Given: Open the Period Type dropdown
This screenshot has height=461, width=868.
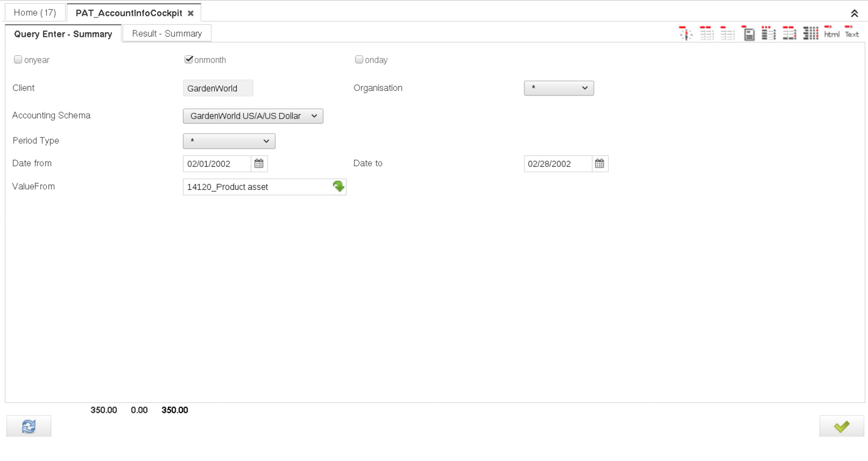Looking at the screenshot, I should click(229, 141).
